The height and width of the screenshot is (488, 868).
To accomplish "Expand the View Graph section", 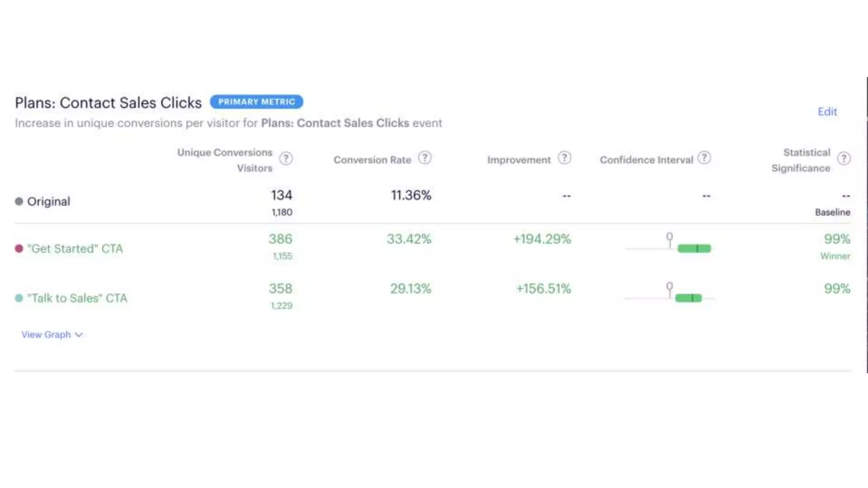I will tap(46, 335).
